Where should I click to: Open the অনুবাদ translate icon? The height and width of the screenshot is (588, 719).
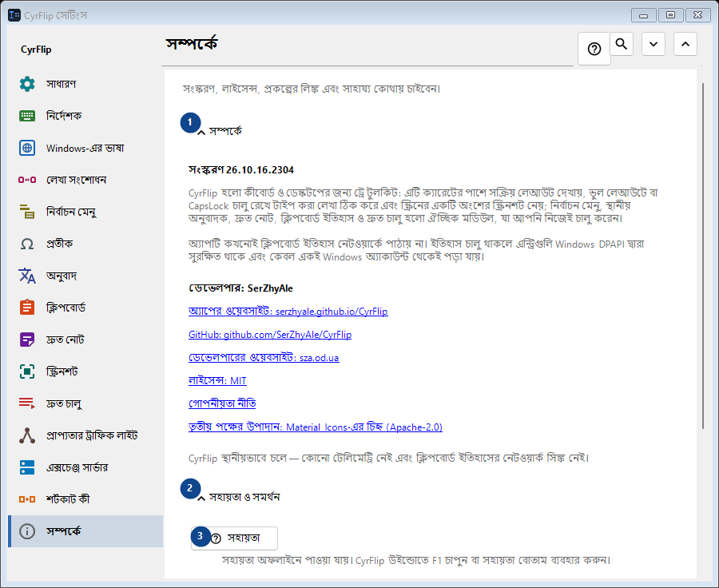(x=27, y=276)
